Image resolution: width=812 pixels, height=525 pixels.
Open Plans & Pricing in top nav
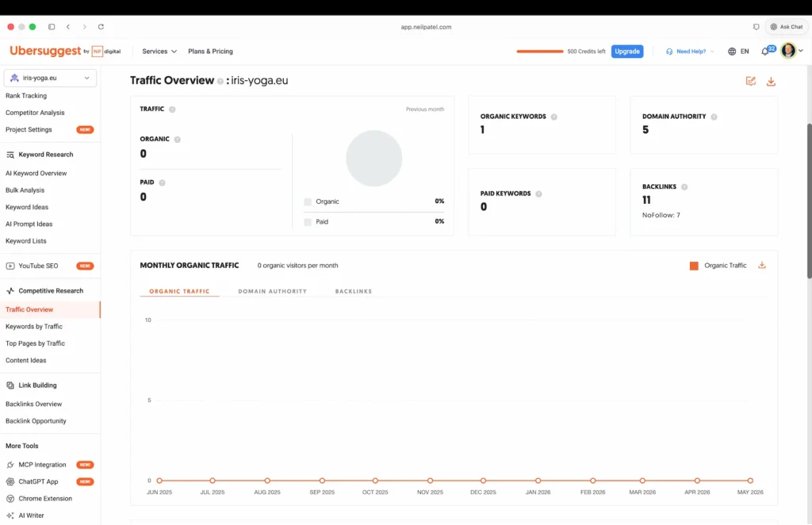[x=210, y=52]
